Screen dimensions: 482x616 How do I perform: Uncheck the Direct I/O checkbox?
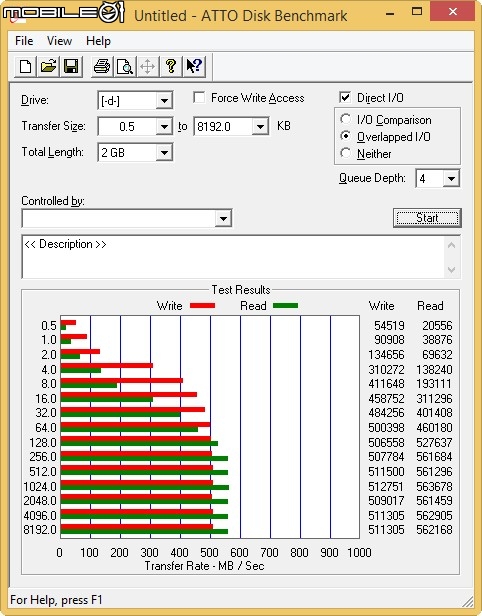345,97
